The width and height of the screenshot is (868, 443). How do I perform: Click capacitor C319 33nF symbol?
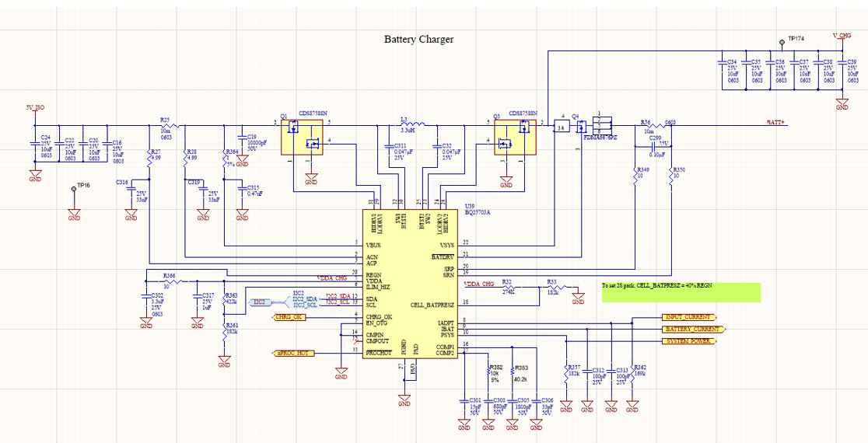pyautogui.click(x=203, y=189)
